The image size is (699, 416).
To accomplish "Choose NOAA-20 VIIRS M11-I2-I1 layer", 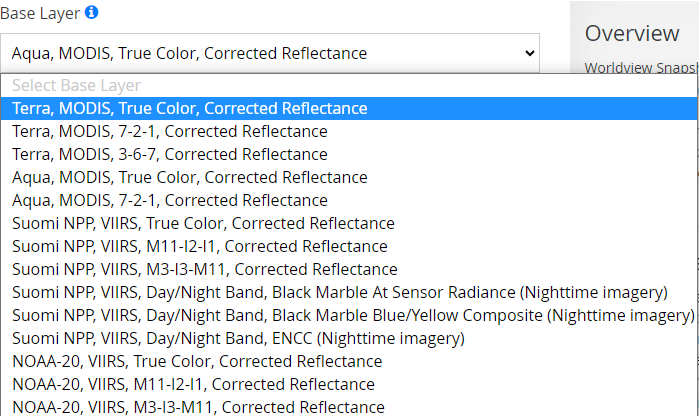I will (194, 384).
